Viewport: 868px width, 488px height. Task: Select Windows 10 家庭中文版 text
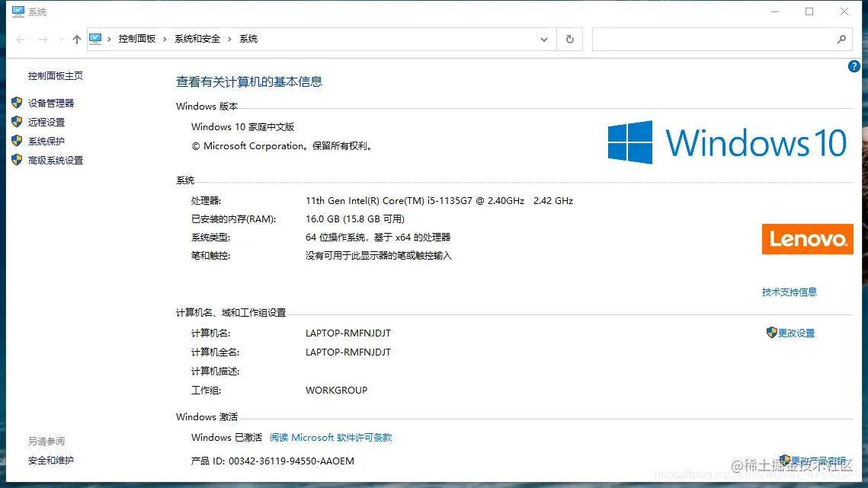coord(243,126)
